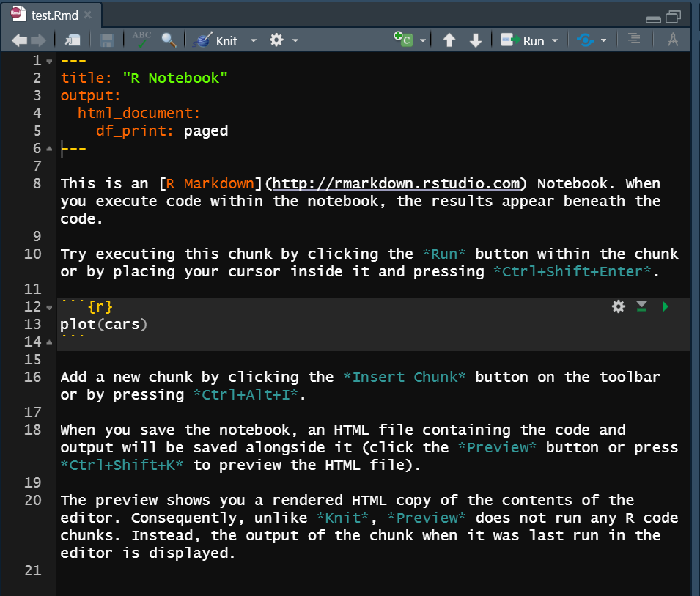Click the publish icon

[585, 40]
